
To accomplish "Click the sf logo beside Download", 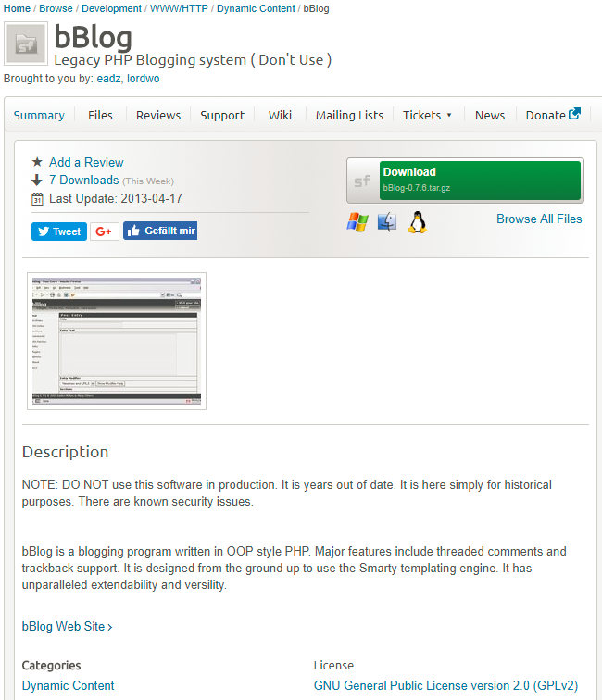I will tap(363, 181).
